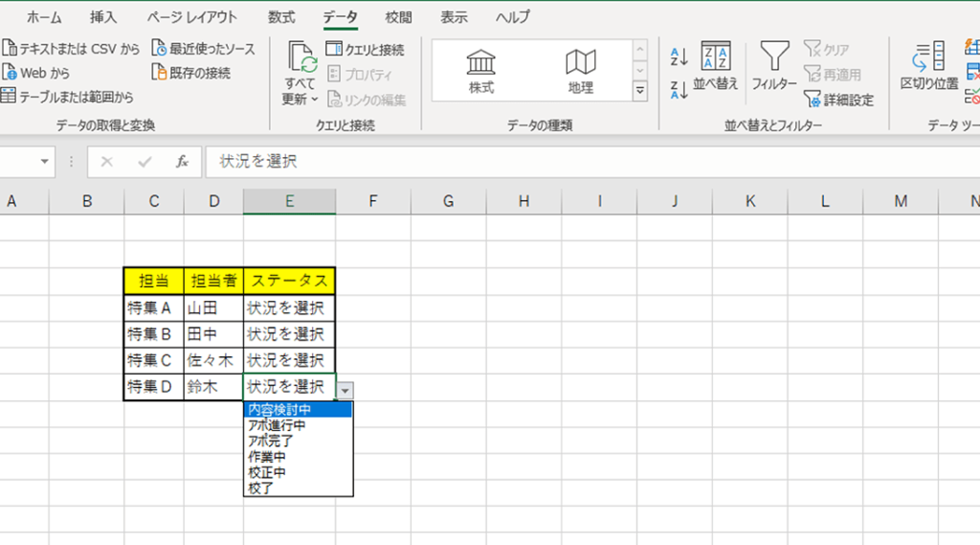This screenshot has width=980, height=545.
Task: Select cell containing 佐々木
Action: (x=213, y=360)
